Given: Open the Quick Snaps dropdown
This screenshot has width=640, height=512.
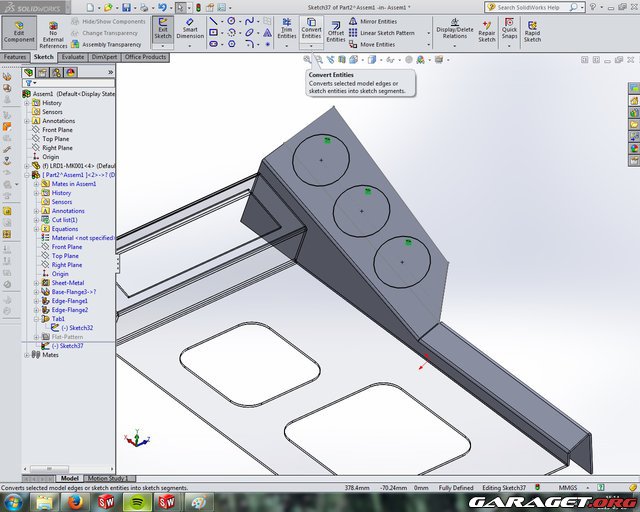Looking at the screenshot, I should coord(510,30).
